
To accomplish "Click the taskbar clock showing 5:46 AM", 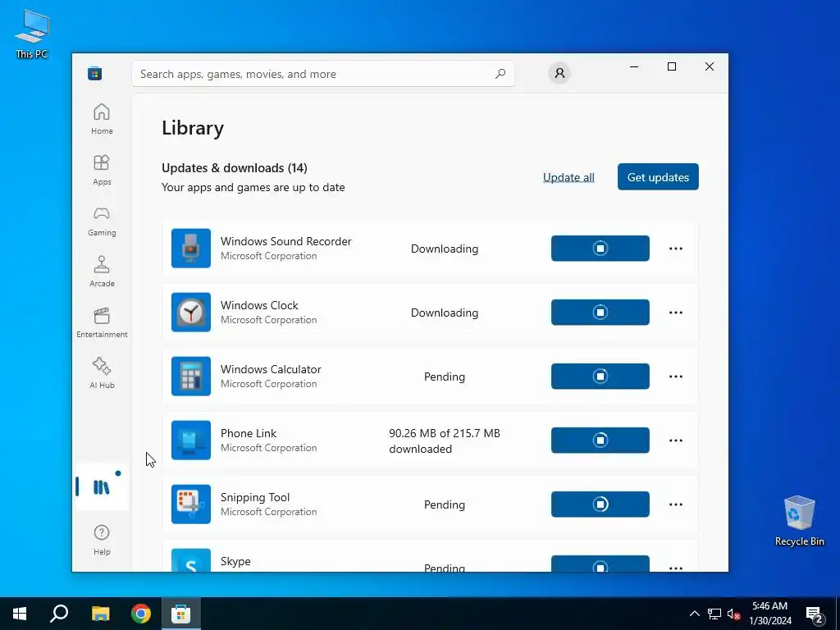I will [769, 614].
